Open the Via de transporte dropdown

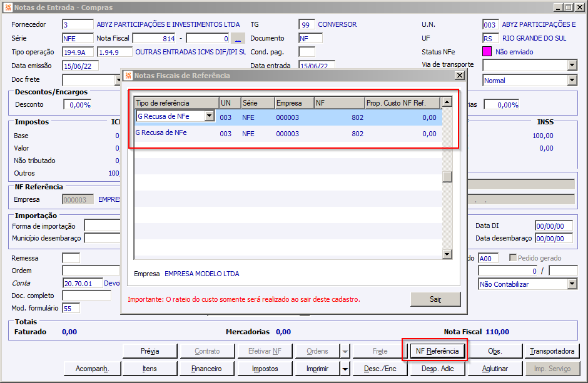point(572,66)
